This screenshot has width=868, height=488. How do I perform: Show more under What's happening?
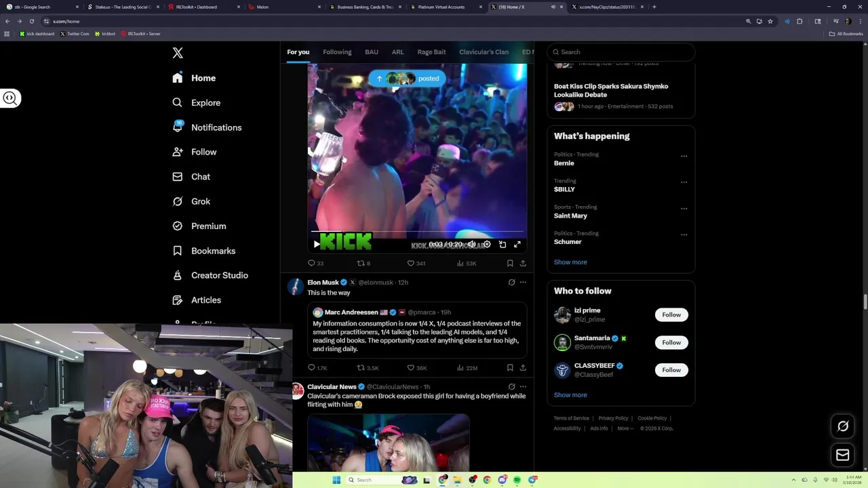570,262
